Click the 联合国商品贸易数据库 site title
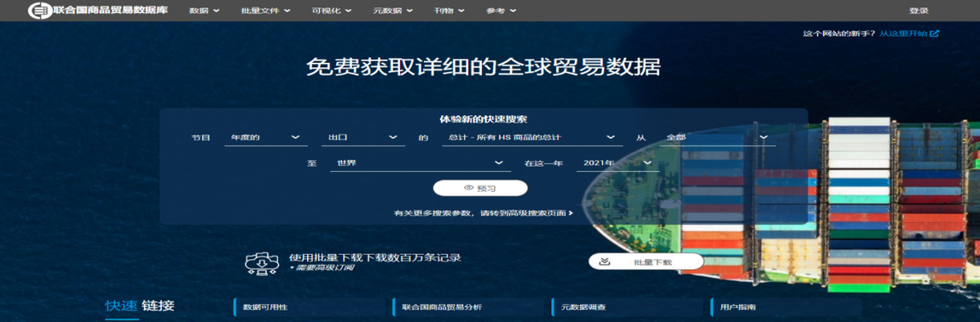The width and height of the screenshot is (980, 322). 110,11
